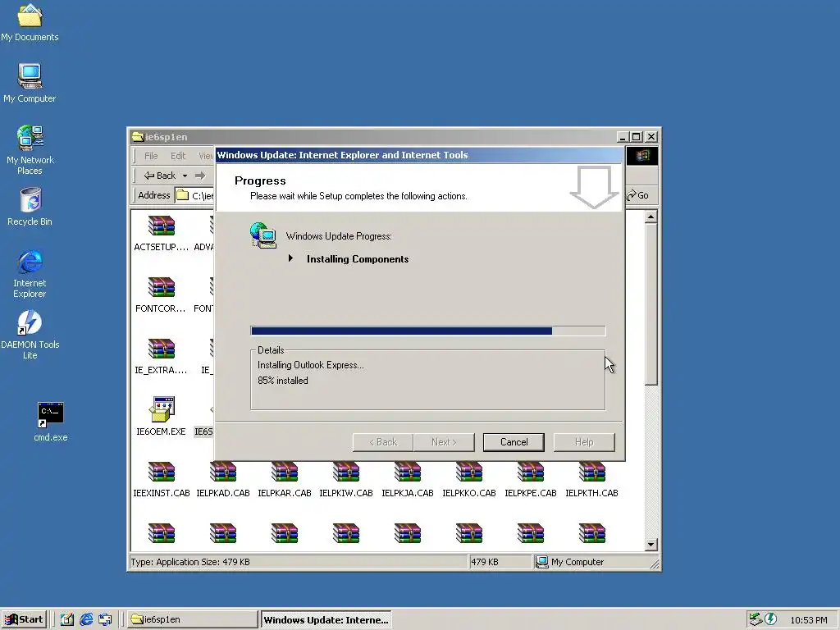840x630 pixels.
Task: Click the Help button in setup dialog
Action: click(x=584, y=442)
